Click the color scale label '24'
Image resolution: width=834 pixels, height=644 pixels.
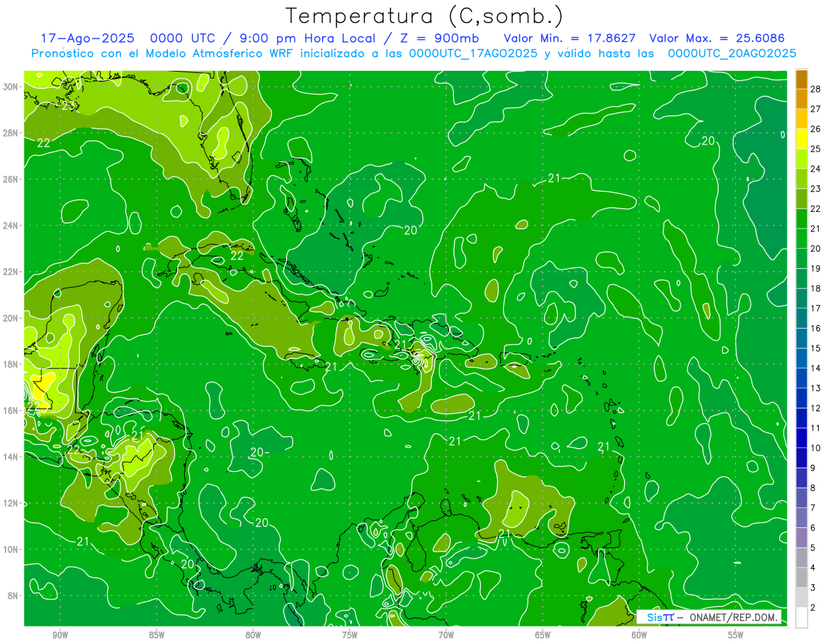coord(816,168)
